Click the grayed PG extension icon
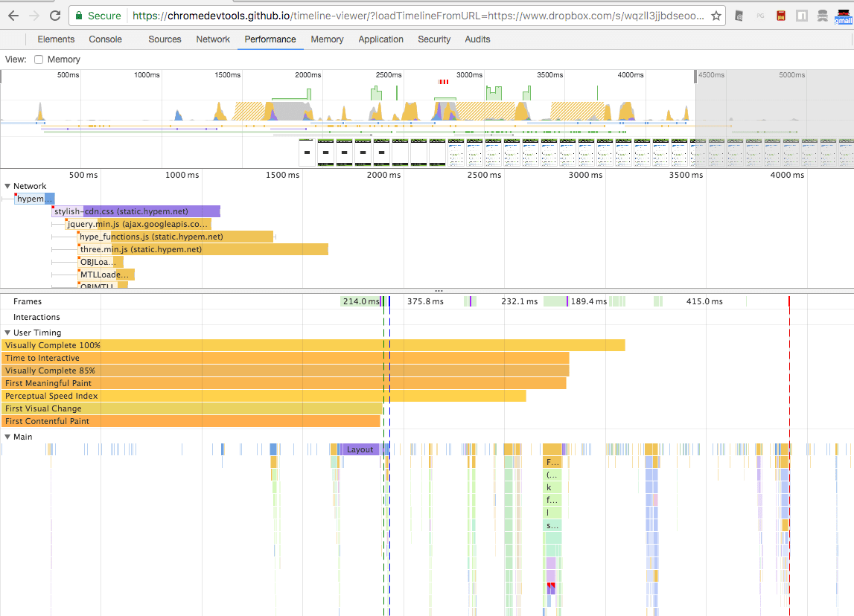This screenshot has width=854, height=616. [761, 15]
